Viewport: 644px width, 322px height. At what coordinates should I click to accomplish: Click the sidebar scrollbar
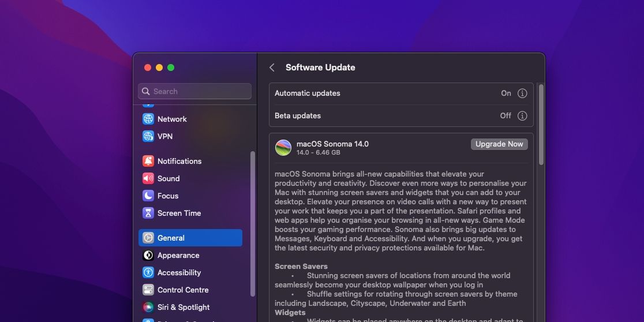coord(252,224)
